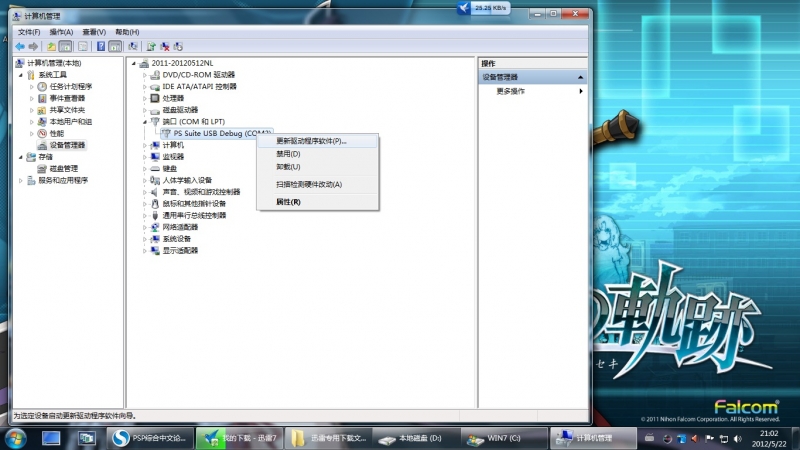The image size is (800, 450).
Task: Select the 处理器 device category
Action: point(173,98)
